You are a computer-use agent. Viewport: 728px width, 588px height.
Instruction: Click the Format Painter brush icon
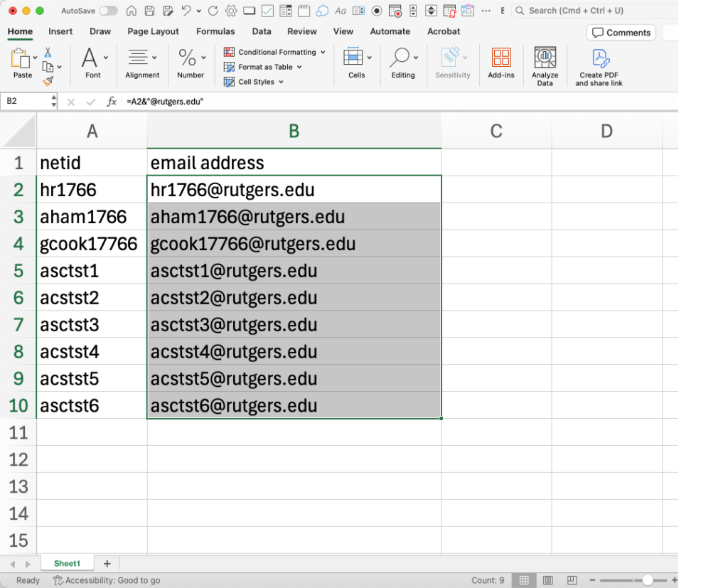48,81
